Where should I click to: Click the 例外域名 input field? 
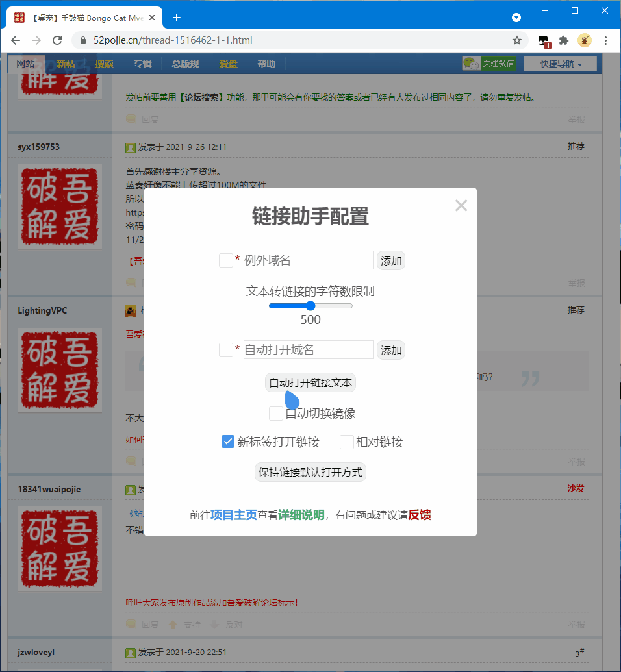307,260
